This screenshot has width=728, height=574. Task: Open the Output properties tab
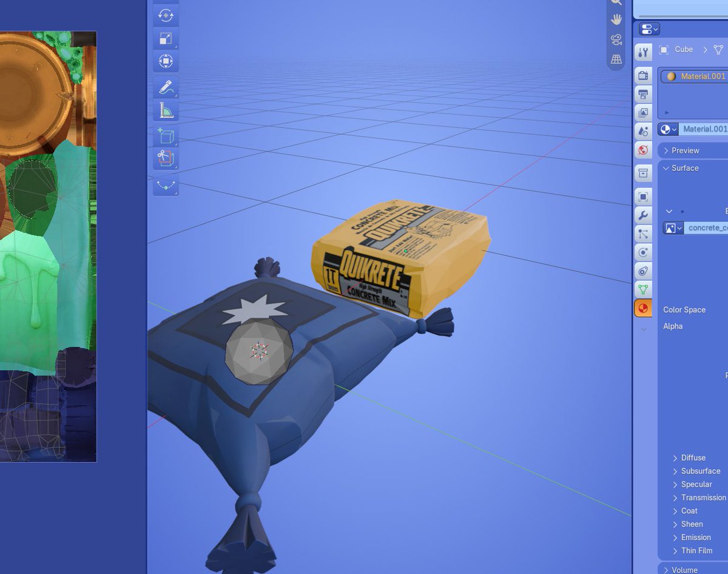coord(644,94)
